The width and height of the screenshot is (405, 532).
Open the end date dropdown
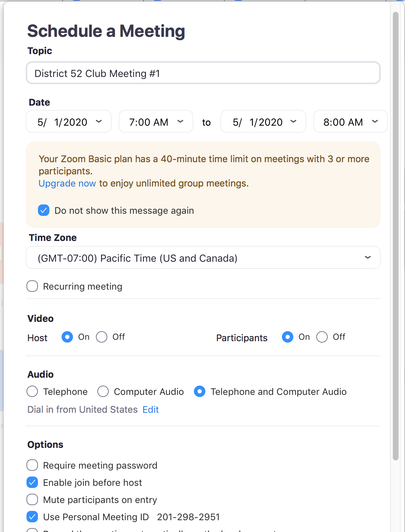263,122
